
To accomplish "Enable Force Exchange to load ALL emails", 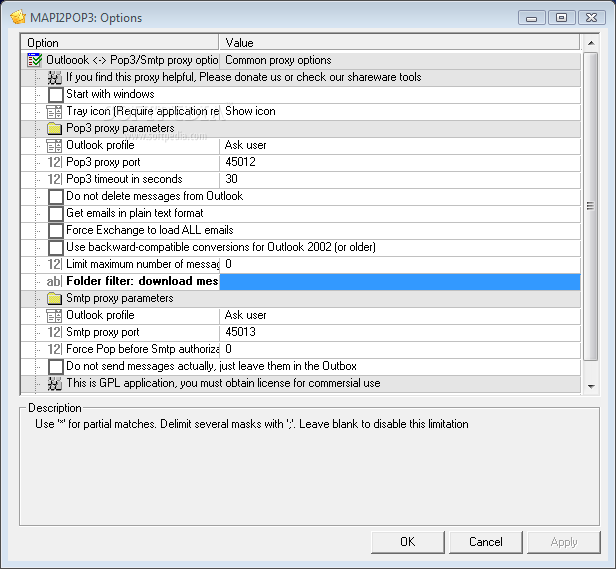I will coord(55,231).
